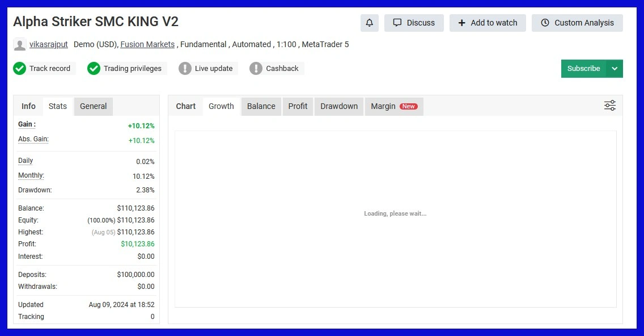Open the Discuss section

[x=414, y=23]
